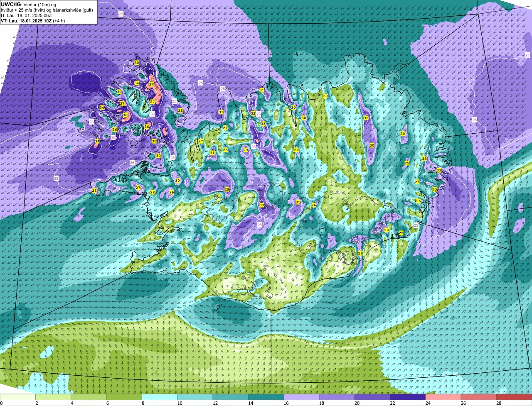532x406 pixels.
Task: Select the 8–10 m/s light cyan legend swatch
Action: (160, 397)
